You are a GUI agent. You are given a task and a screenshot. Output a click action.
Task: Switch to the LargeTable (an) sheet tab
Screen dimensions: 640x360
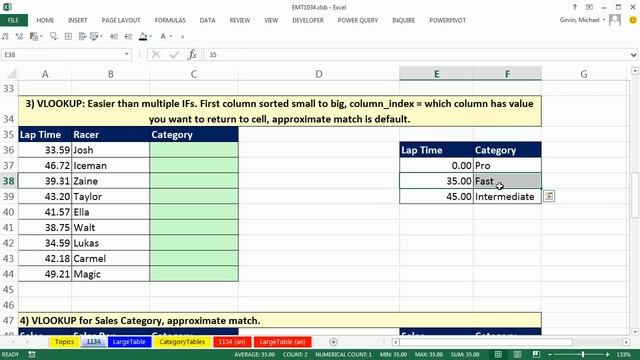point(282,342)
